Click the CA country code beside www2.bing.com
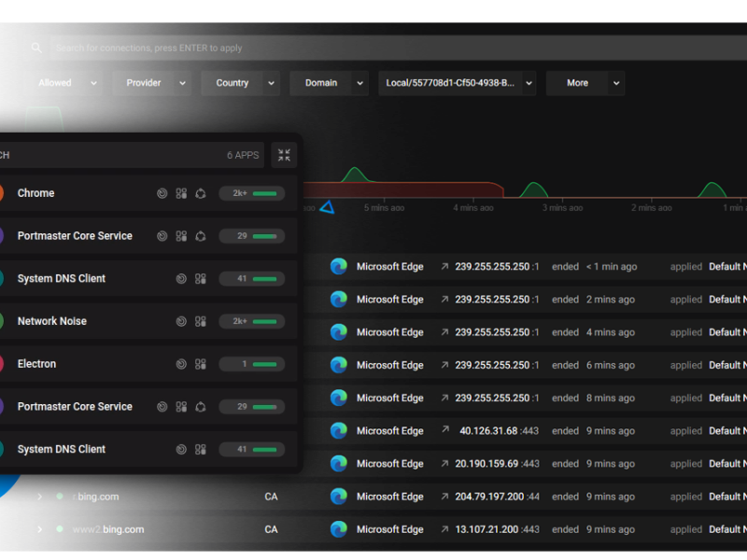 click(x=271, y=529)
